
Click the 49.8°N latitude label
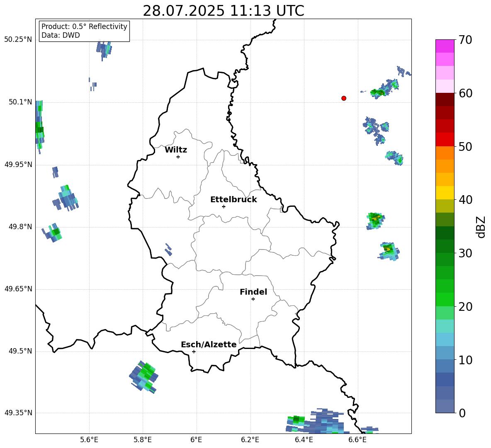[x=20, y=227]
